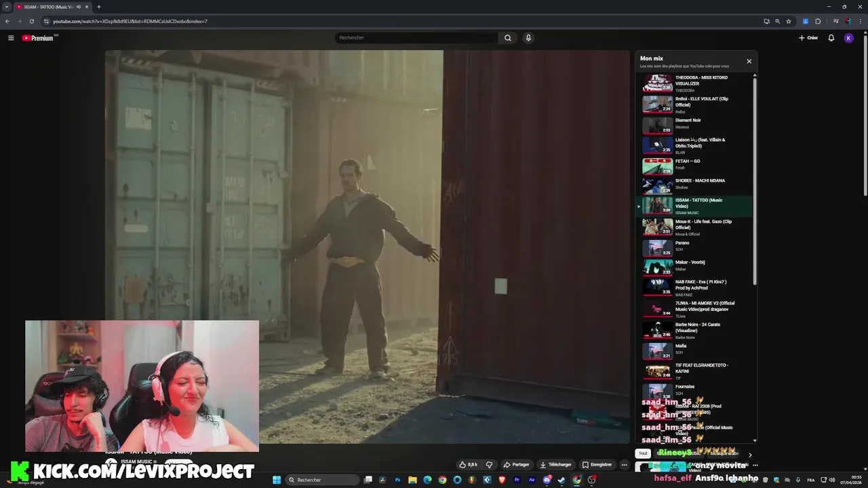Image resolution: width=868 pixels, height=488 pixels.
Task: Focus the YouTube Rechercher search field
Action: point(416,38)
